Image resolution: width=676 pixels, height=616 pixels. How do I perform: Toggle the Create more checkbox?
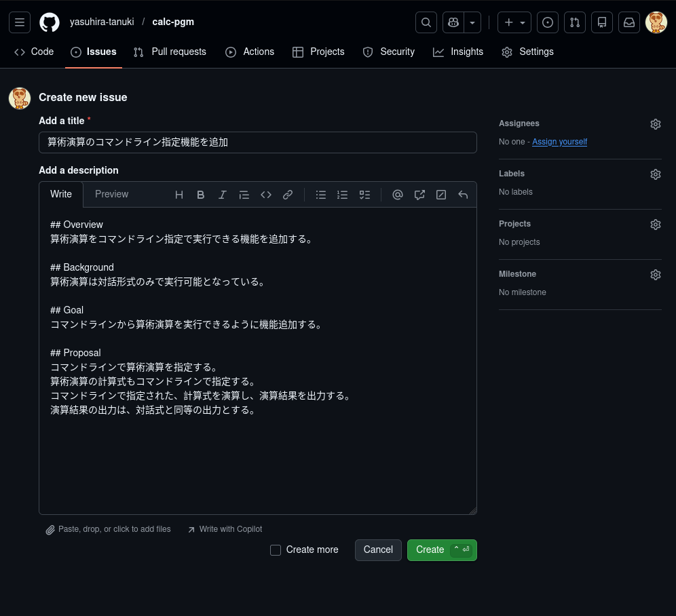pyautogui.click(x=276, y=550)
